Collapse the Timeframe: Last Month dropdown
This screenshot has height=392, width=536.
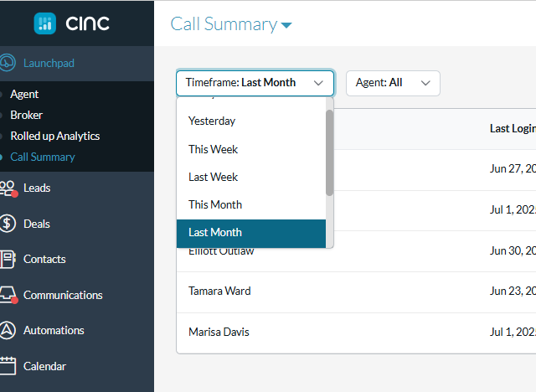pos(255,83)
